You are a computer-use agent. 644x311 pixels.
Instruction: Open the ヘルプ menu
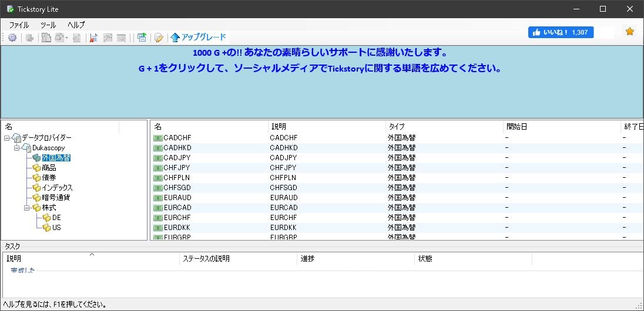pos(76,25)
